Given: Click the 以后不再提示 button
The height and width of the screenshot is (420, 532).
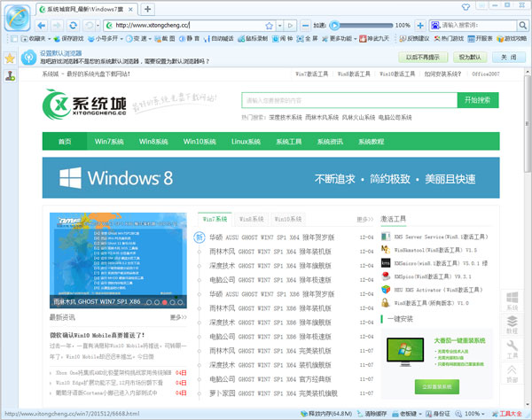Looking at the screenshot, I should [x=423, y=58].
